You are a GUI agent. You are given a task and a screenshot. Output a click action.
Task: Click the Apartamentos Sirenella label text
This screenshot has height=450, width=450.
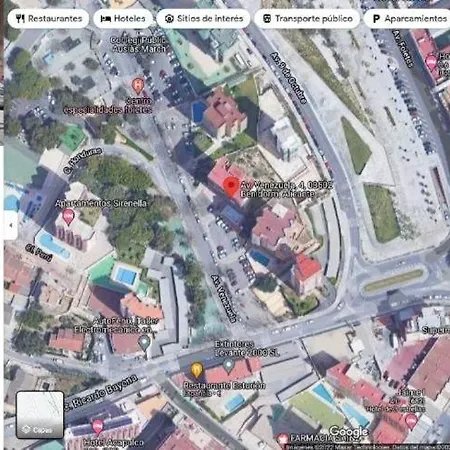pos(101,203)
